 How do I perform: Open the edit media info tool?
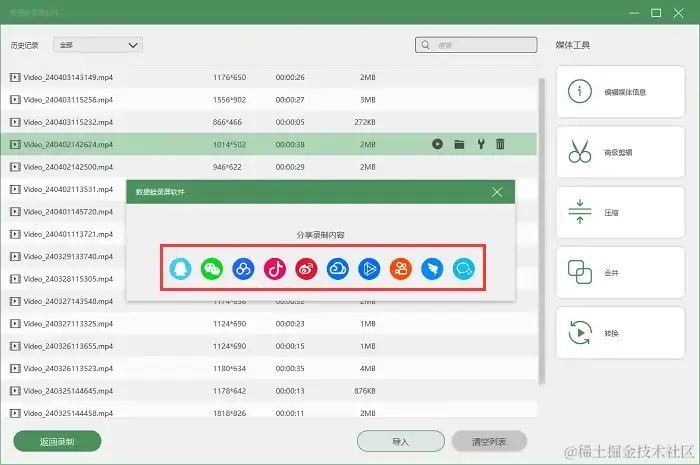(x=620, y=91)
